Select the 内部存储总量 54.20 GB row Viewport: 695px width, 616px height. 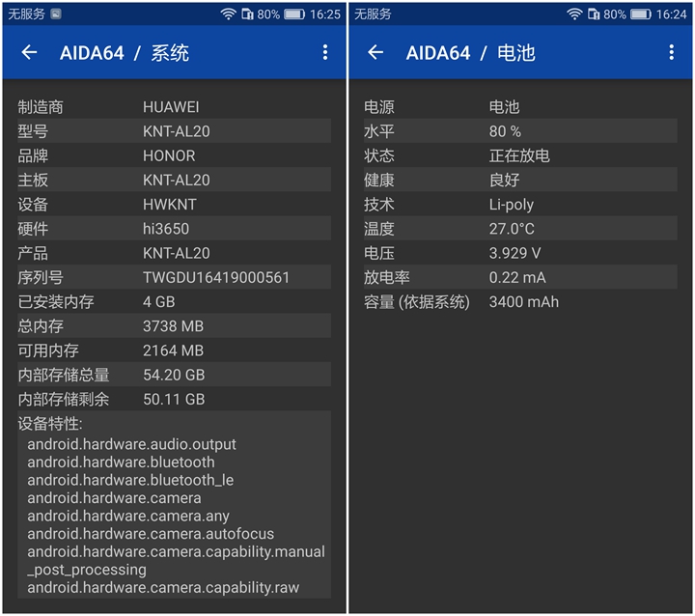click(174, 375)
